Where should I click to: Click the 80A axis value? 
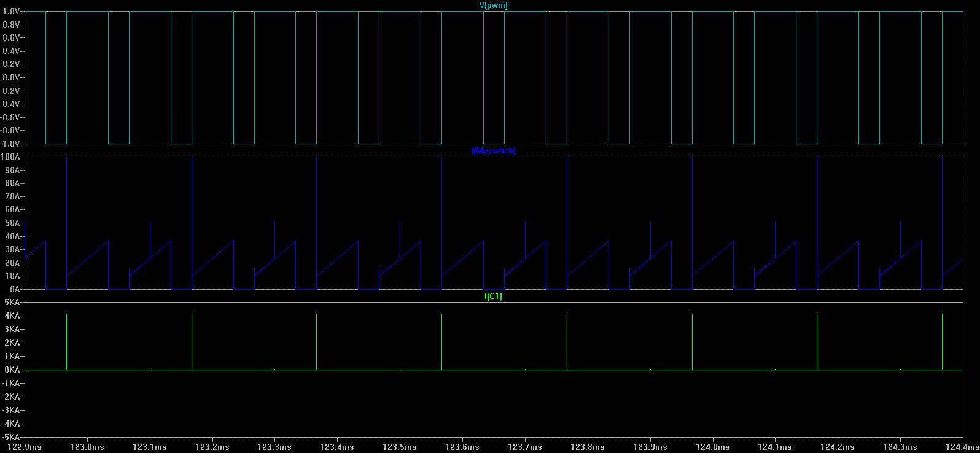coord(12,184)
